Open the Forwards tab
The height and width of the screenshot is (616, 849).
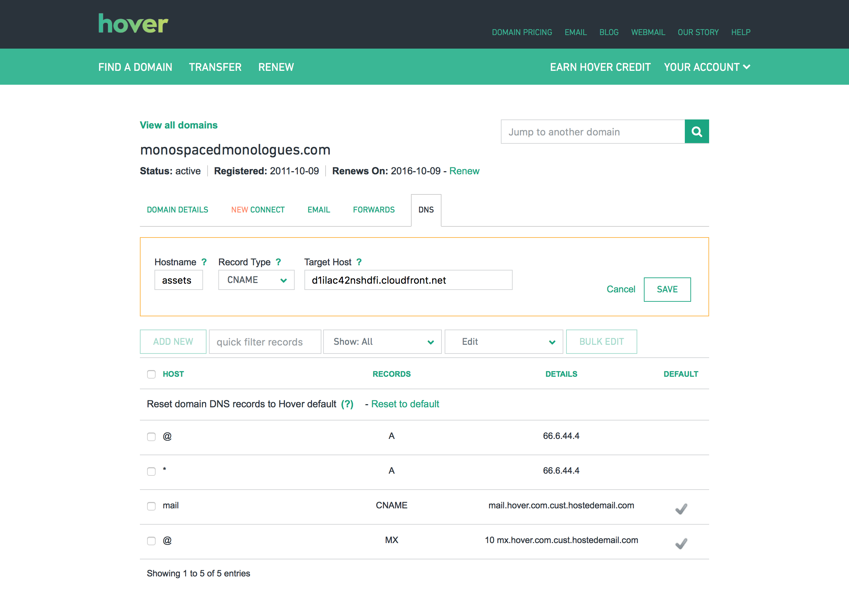click(x=373, y=210)
